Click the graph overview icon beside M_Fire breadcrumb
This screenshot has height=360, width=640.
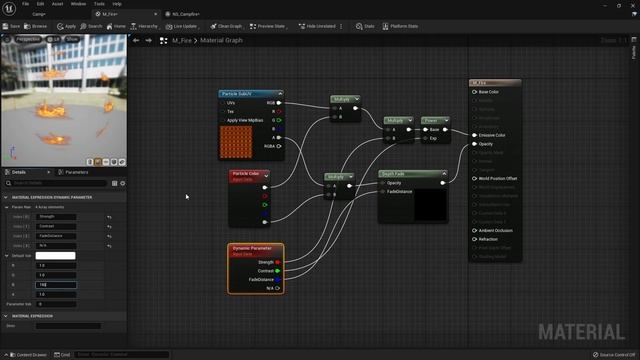(x=163, y=40)
